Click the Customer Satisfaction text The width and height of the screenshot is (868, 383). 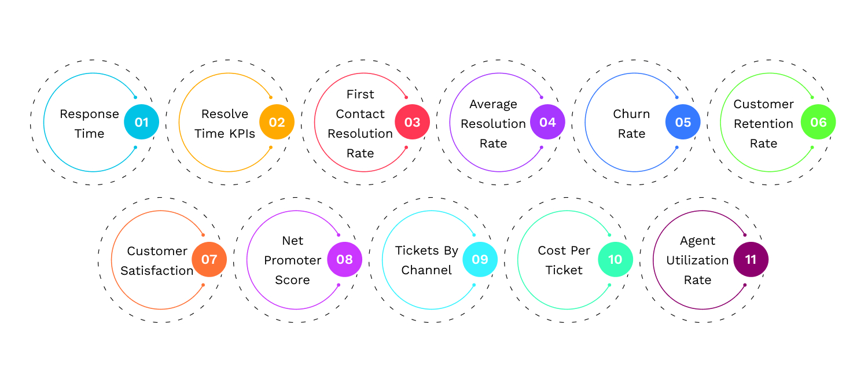[x=157, y=261]
